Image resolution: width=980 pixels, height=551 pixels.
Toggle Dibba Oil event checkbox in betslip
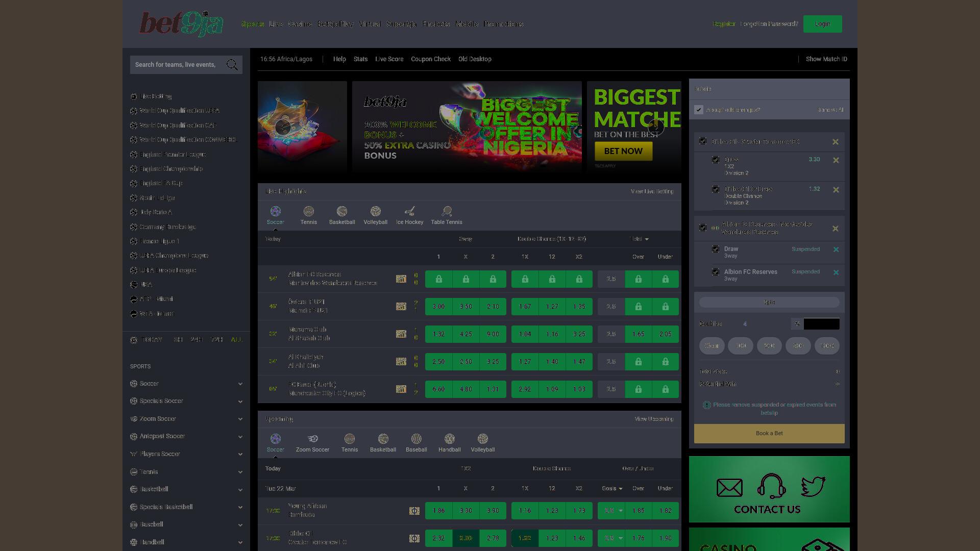point(703,141)
